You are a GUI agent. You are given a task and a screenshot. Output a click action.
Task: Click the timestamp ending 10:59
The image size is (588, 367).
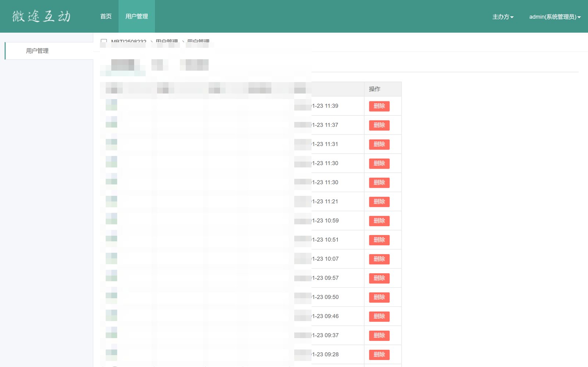point(325,220)
